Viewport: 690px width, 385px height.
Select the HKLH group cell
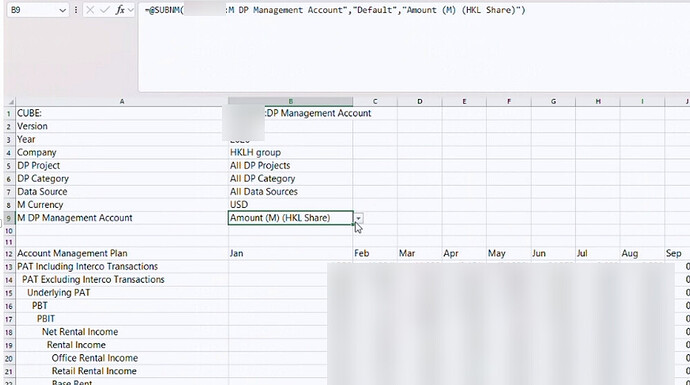coord(290,153)
